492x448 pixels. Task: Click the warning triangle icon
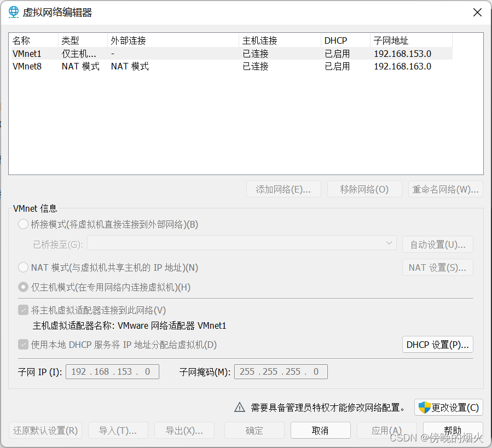click(x=240, y=407)
